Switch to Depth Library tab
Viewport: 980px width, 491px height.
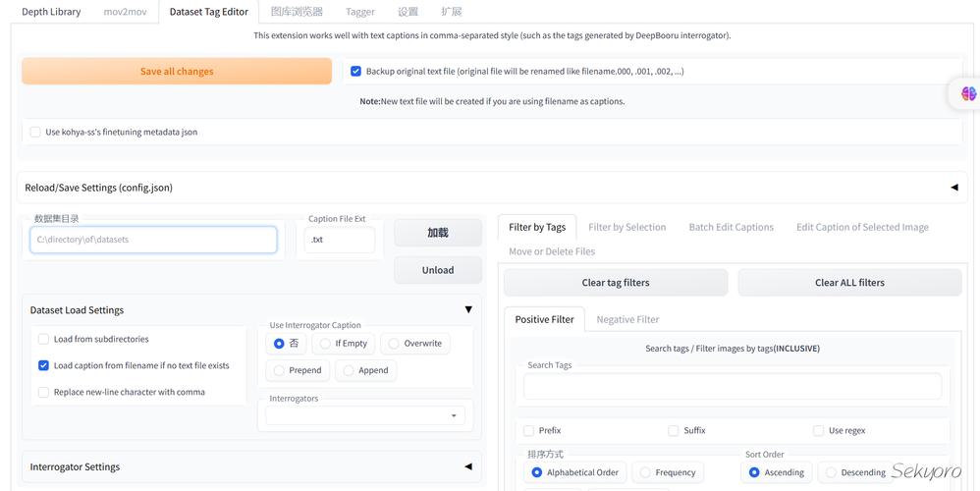(x=51, y=11)
